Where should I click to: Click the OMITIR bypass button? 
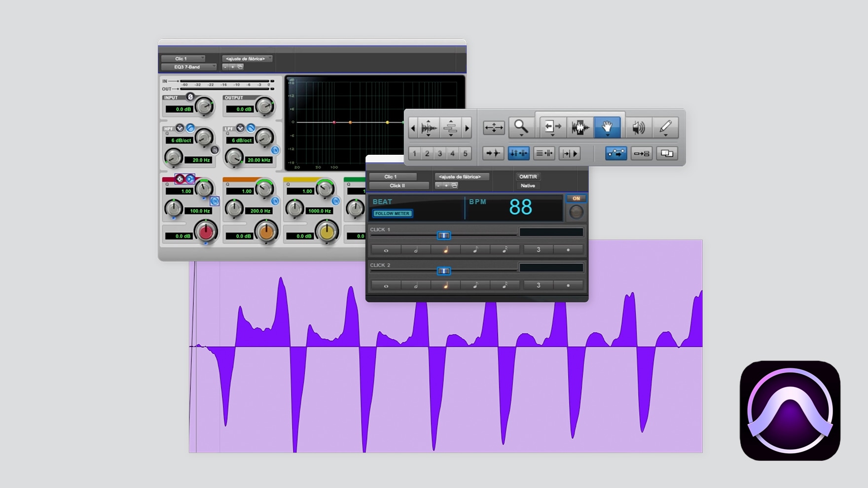pos(528,176)
